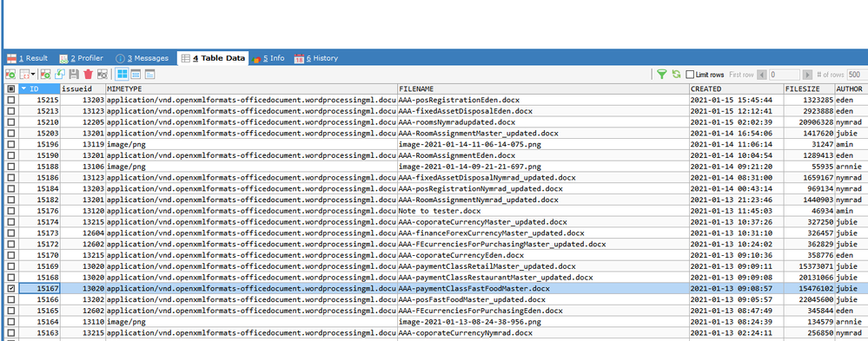The image size is (868, 341).
Task: Click the First row input field
Action: point(784,75)
